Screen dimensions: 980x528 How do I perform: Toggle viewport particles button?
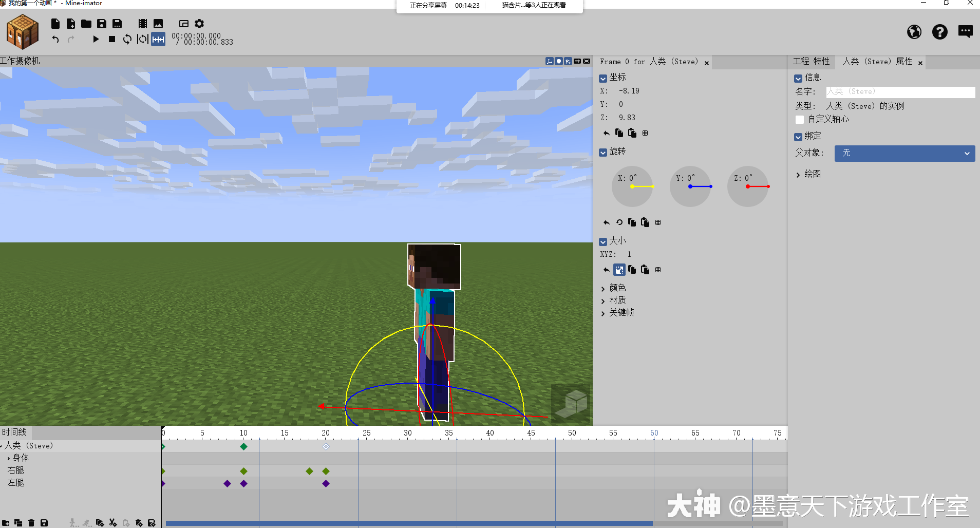click(568, 61)
